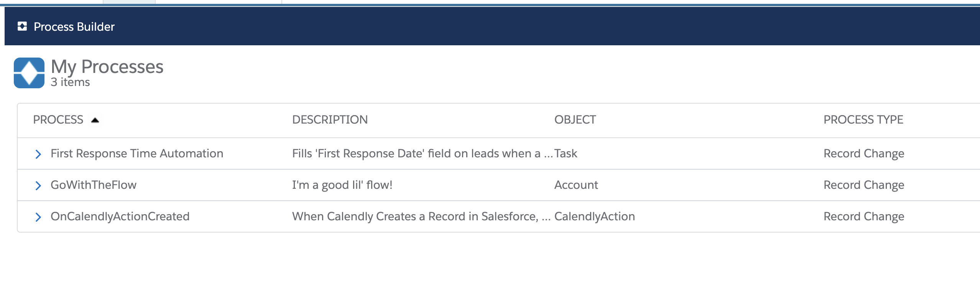Open the OnCalendlyActionCreated process
This screenshot has width=980, height=307.
click(120, 216)
